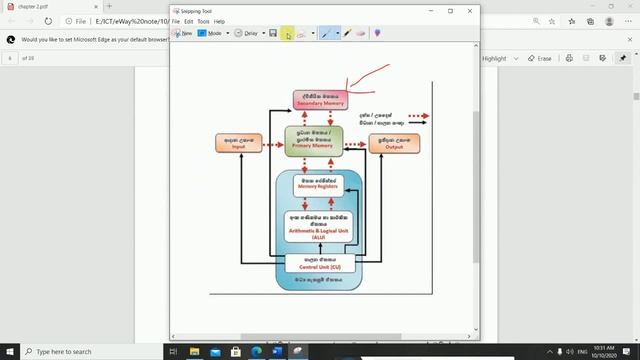Select the Highlighter tool in Snipping Tool
The image size is (640, 360).
(x=347, y=33)
